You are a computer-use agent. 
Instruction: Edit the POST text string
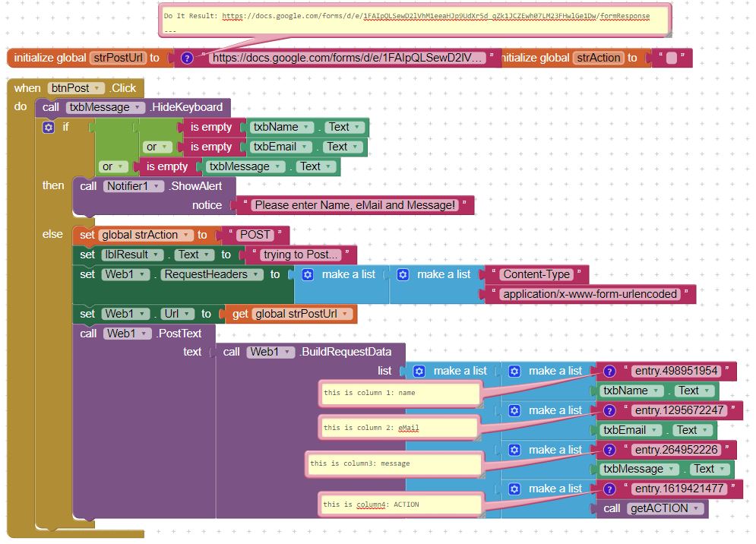[x=255, y=235]
